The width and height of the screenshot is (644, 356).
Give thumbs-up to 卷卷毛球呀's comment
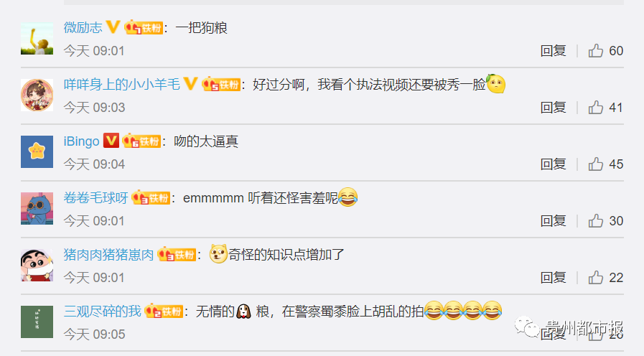point(595,221)
